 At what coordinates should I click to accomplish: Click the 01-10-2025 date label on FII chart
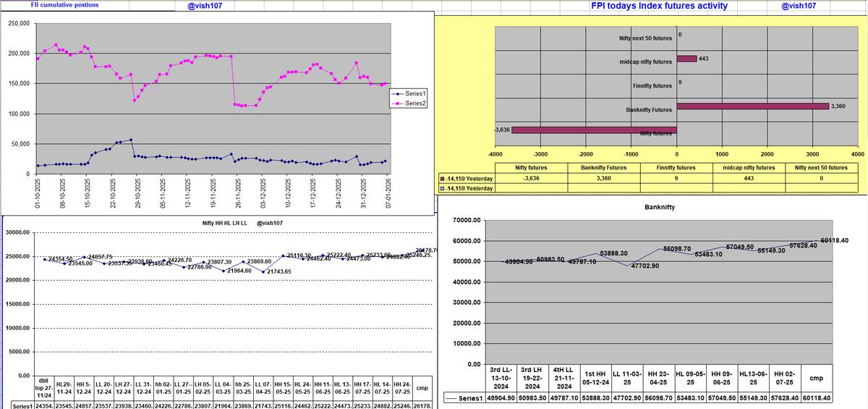(37, 194)
